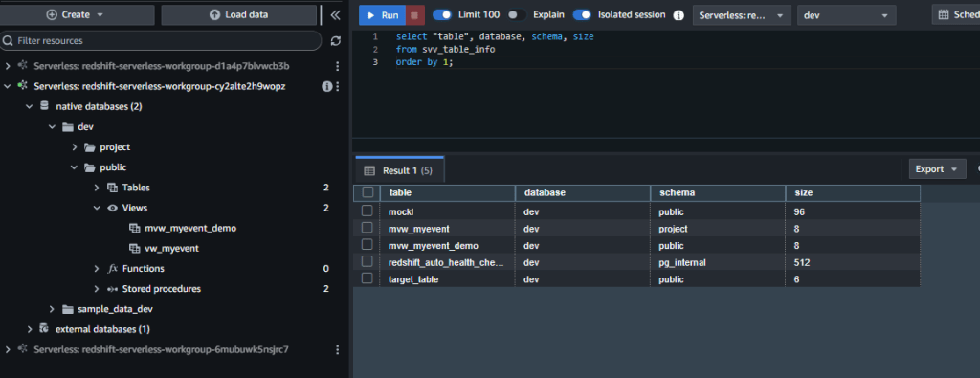Enable the Explain toggle
Image resolution: width=980 pixels, height=378 pixels.
[517, 14]
